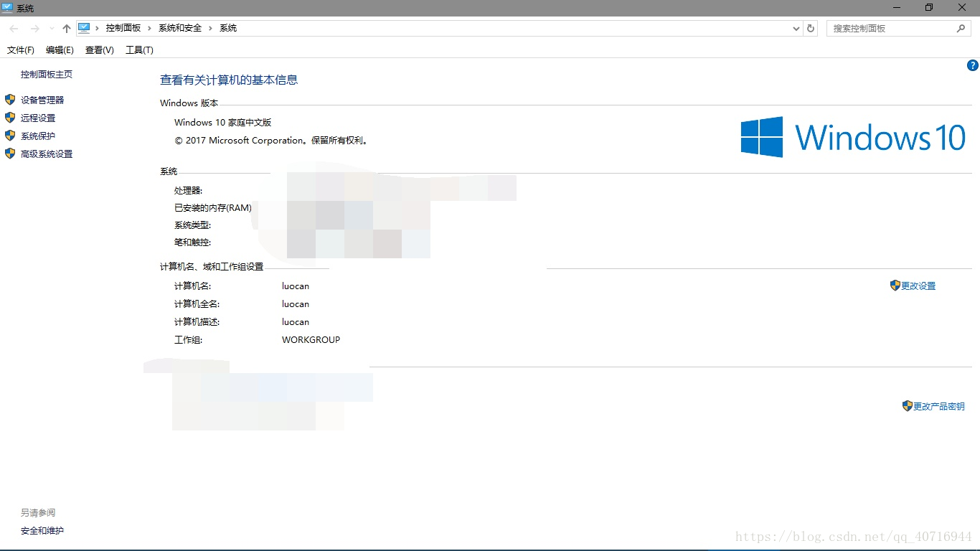Open recent locations dropdown arrow
980x551 pixels.
[x=52, y=29]
